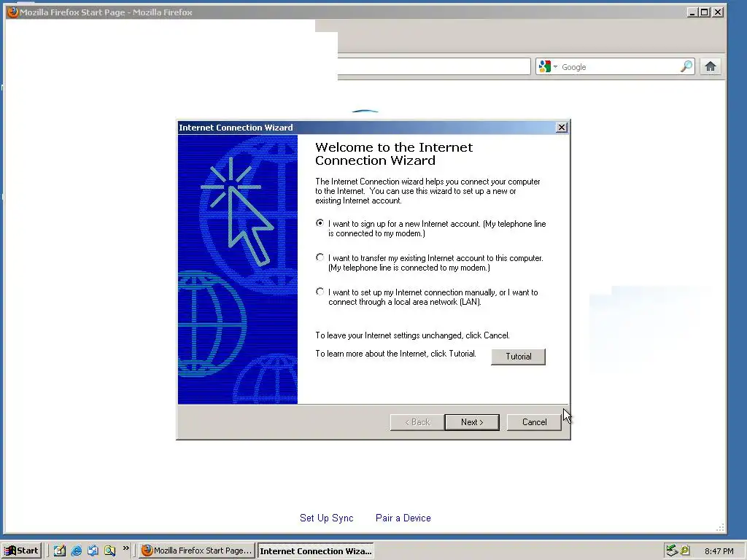Close the Internet Connection Wizard dialog
This screenshot has height=560, width=747.
click(562, 127)
